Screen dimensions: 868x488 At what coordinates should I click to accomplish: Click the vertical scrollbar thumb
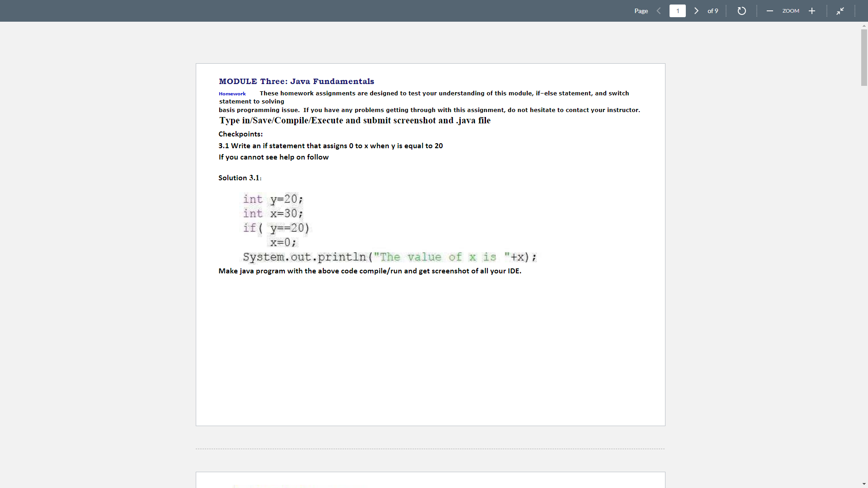coord(864,57)
